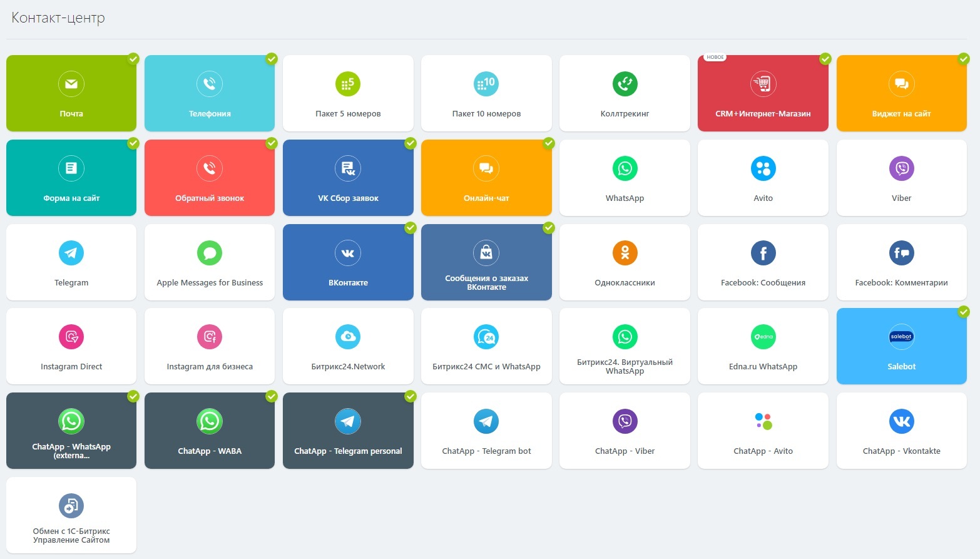Connect the Avito channel tile

point(763,178)
